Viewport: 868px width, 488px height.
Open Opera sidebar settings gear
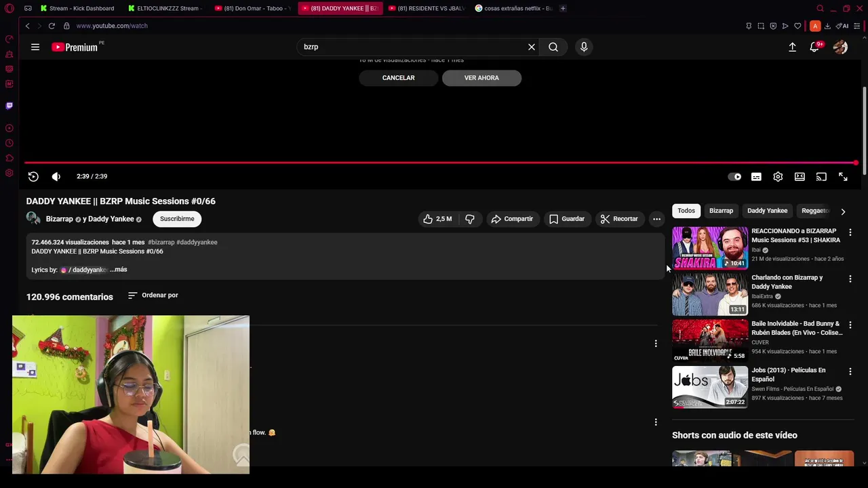click(x=9, y=173)
